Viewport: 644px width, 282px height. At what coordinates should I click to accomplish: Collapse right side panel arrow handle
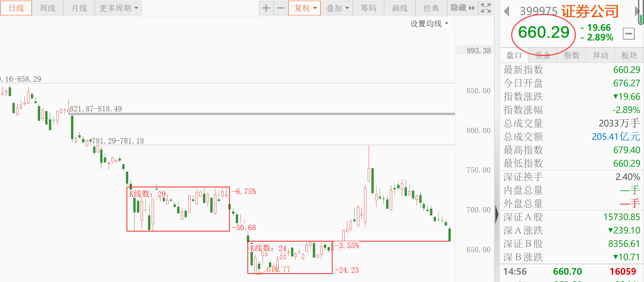click(x=497, y=215)
